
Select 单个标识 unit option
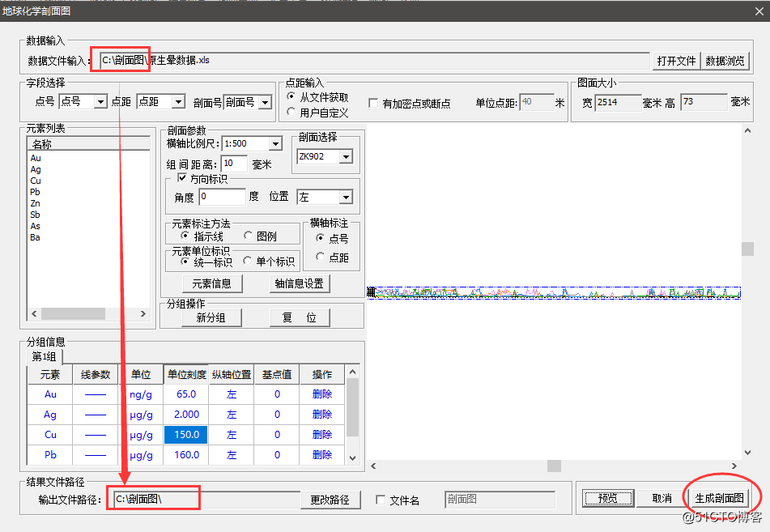pyautogui.click(x=248, y=261)
